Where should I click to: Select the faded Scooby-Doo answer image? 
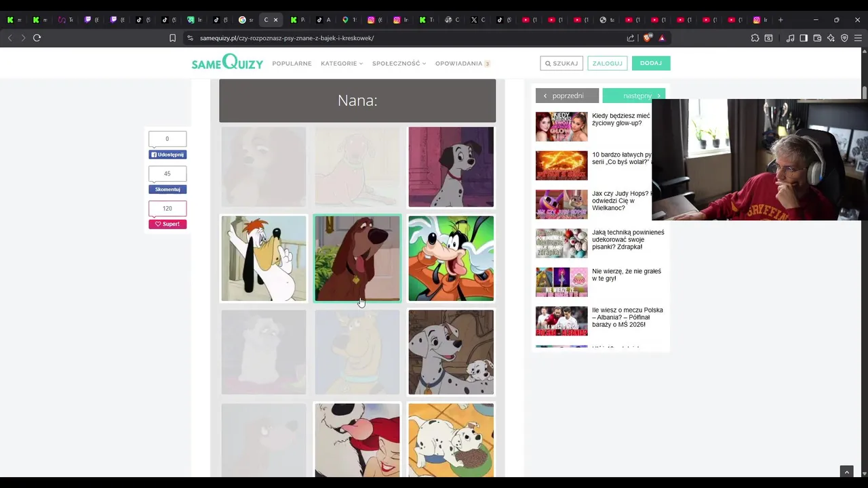coord(357,352)
